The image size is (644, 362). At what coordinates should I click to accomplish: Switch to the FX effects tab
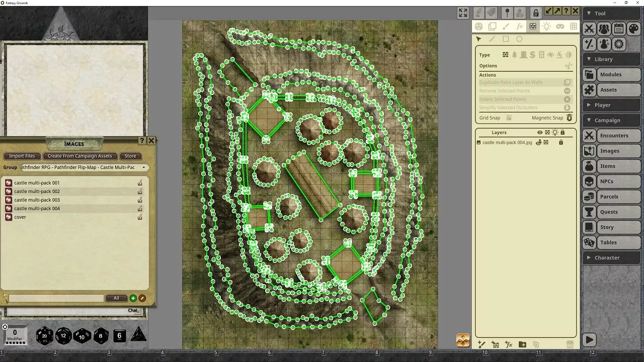tap(520, 26)
